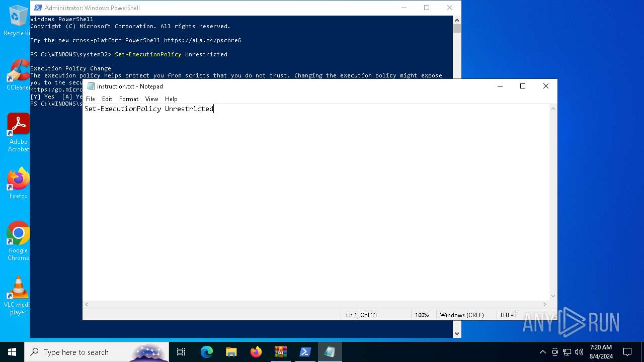This screenshot has width=644, height=362.
Task: Open Firefox from the taskbar
Action: coord(256,352)
